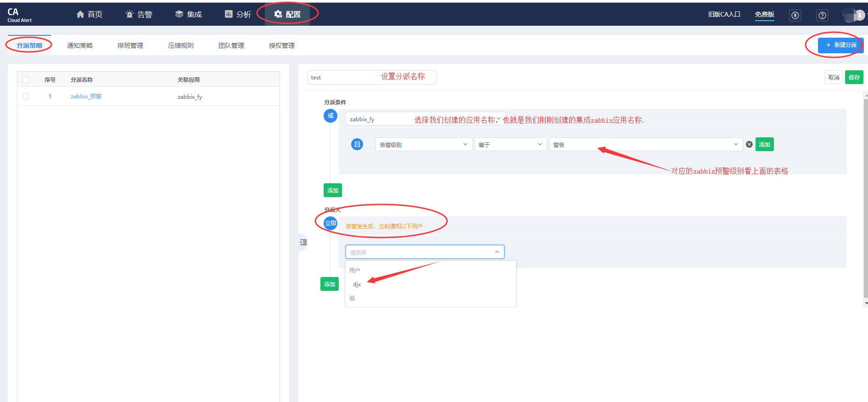Click 添加 button below the condition group
The image size is (868, 402).
click(333, 190)
